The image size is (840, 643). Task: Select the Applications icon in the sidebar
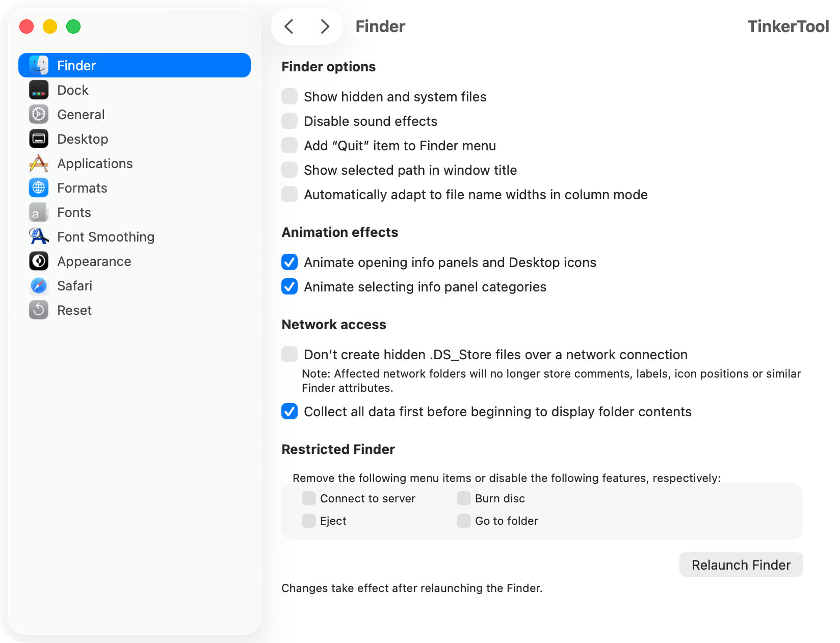38,163
